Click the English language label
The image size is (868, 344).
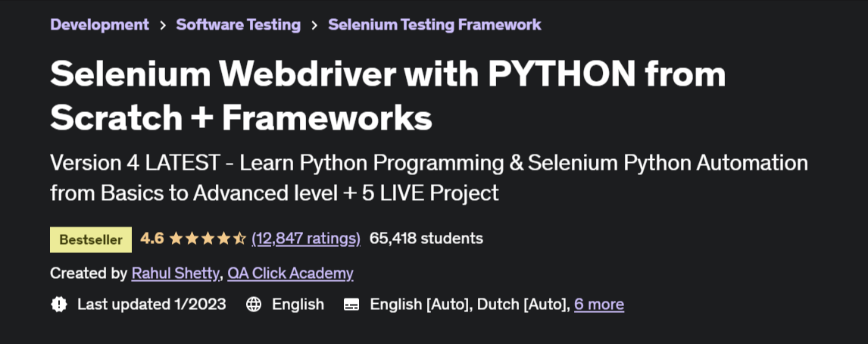298,304
